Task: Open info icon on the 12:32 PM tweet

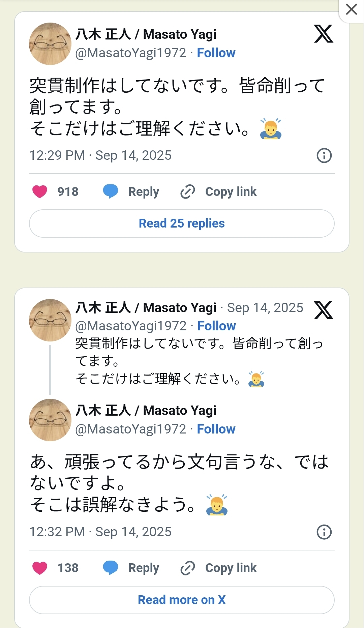Action: (324, 532)
